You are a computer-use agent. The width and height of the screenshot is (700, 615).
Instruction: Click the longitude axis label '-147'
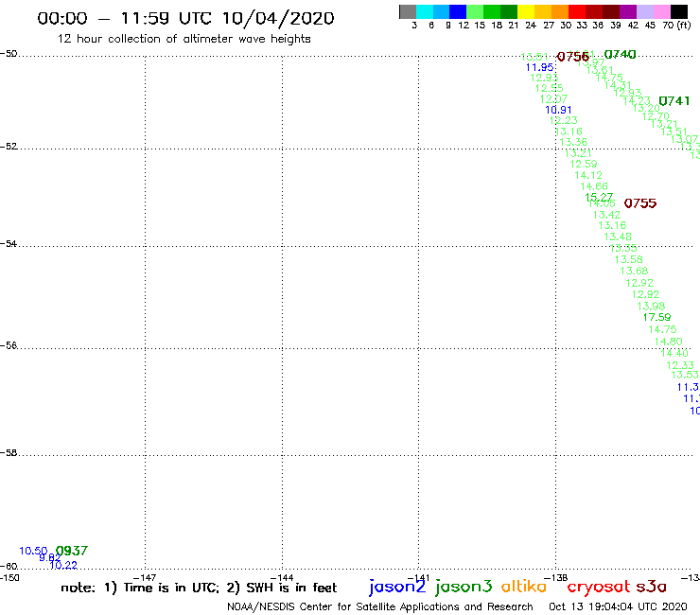point(145,577)
